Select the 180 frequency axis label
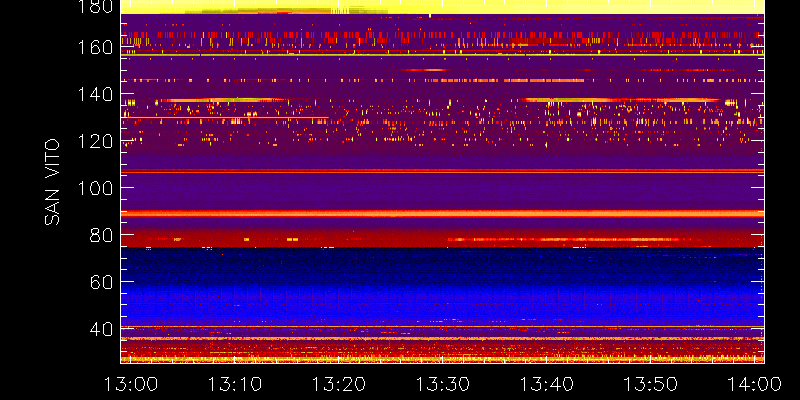800x400 pixels. pyautogui.click(x=94, y=6)
